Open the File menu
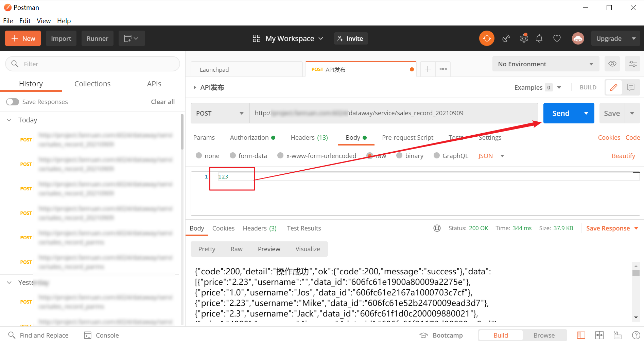The width and height of the screenshot is (644, 342). [x=8, y=21]
